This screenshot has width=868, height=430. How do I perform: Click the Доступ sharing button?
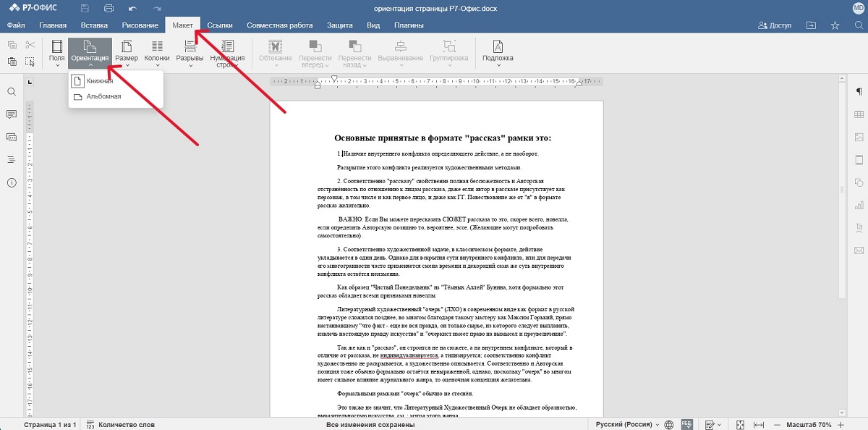tap(775, 25)
